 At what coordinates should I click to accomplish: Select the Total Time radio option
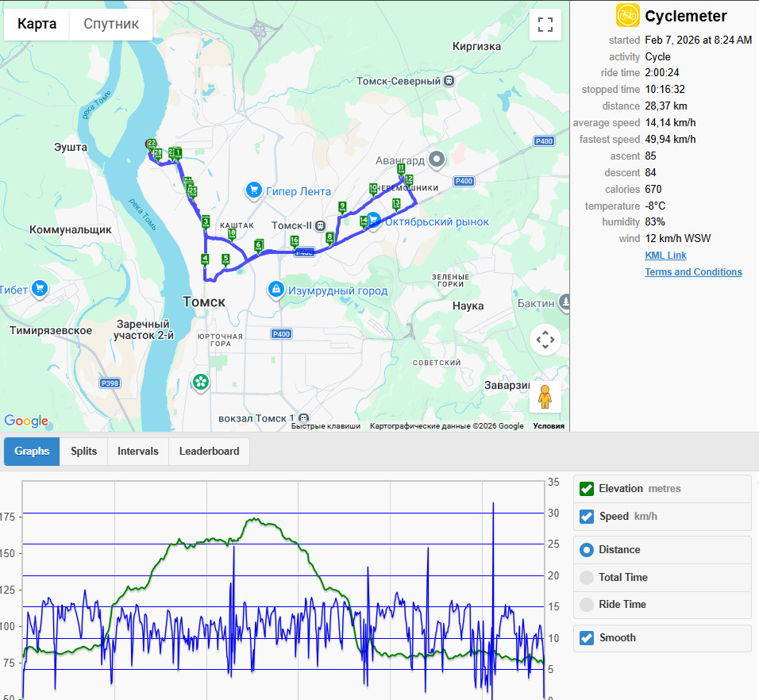pos(586,578)
